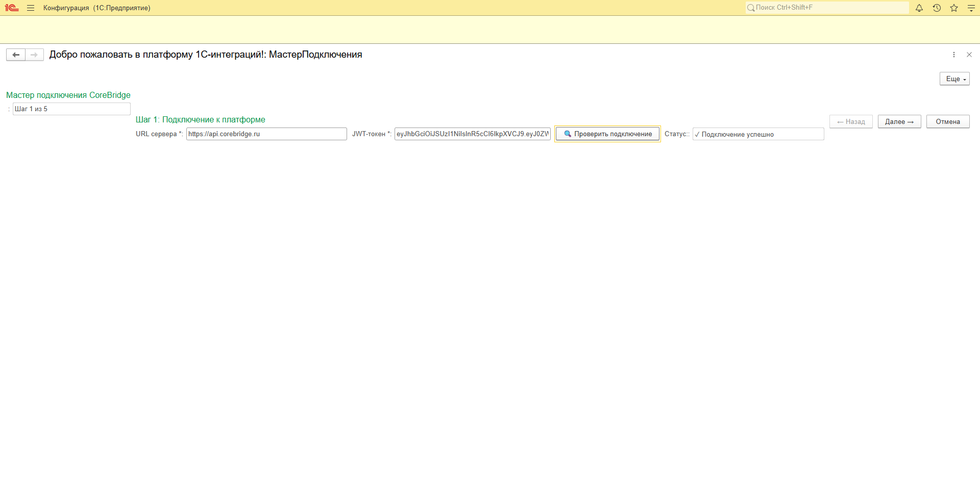The image size is (980, 482).
Task: Click the Шаг 1: Подключение к платформе heading
Action: [x=201, y=119]
